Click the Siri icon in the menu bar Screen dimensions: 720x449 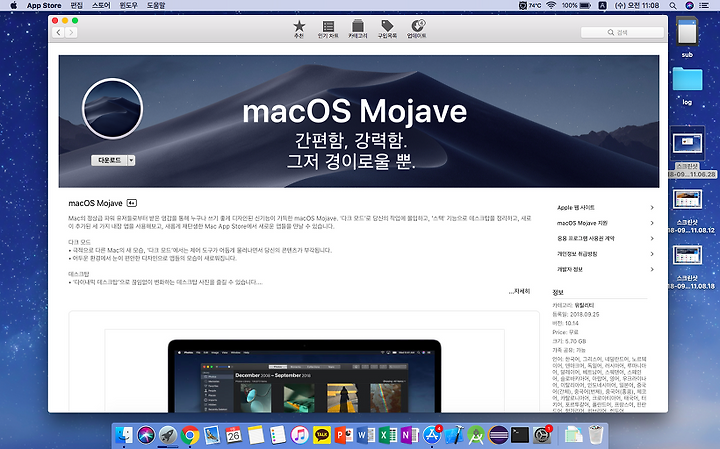point(689,6)
